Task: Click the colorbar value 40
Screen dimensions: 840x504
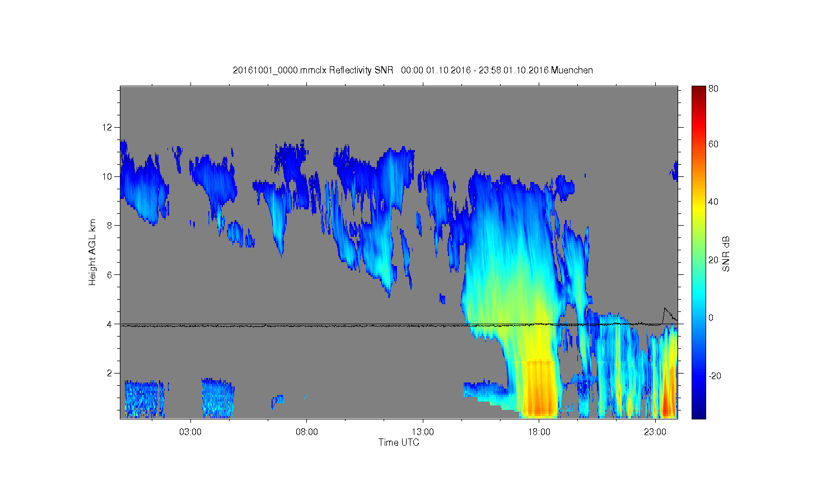Action: click(x=713, y=202)
